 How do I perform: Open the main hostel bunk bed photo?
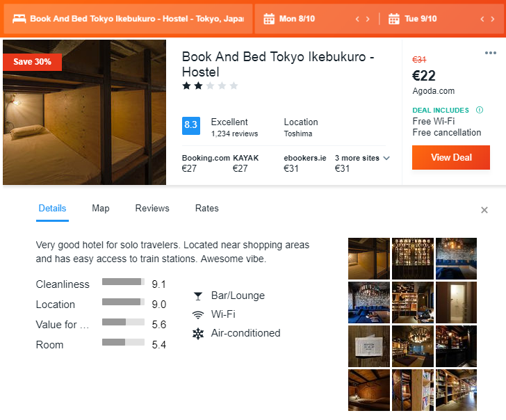(85, 113)
